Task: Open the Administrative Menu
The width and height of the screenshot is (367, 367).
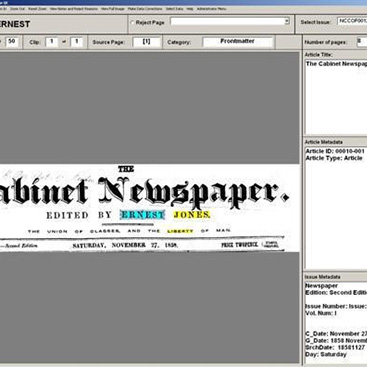Action: (x=212, y=9)
